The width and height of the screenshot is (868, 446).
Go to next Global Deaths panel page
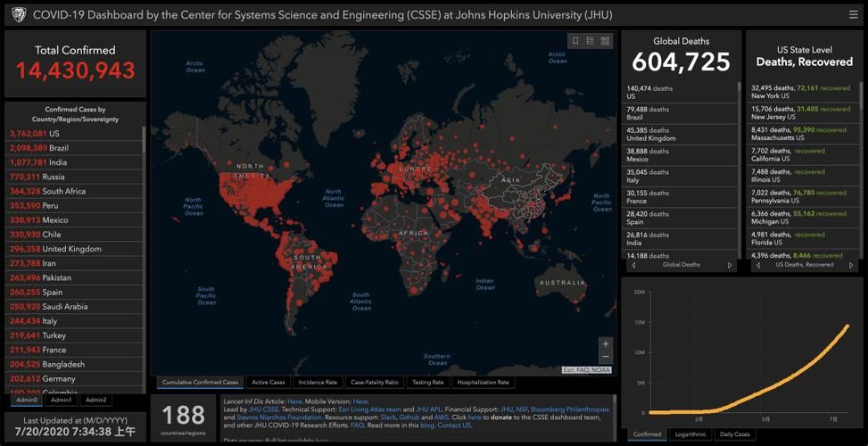[x=730, y=266]
